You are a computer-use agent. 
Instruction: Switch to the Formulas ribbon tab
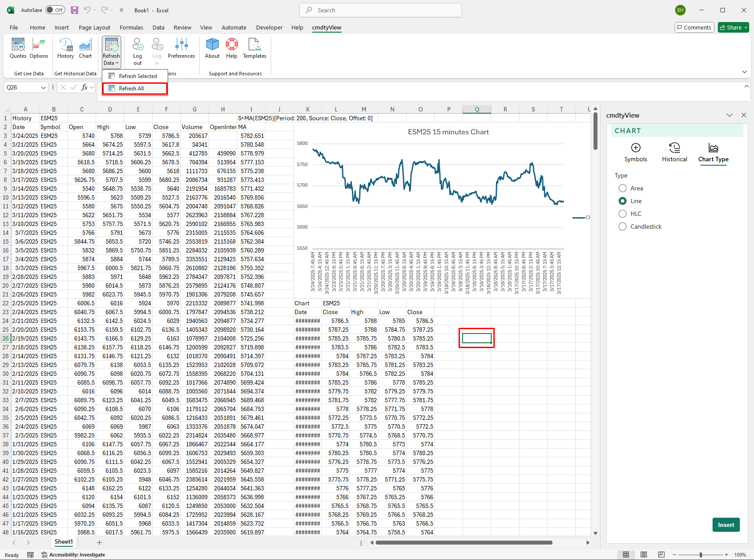(131, 27)
